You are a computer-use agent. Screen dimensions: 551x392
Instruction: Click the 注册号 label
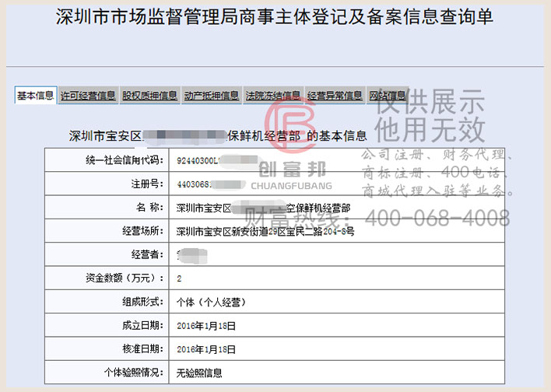point(147,184)
